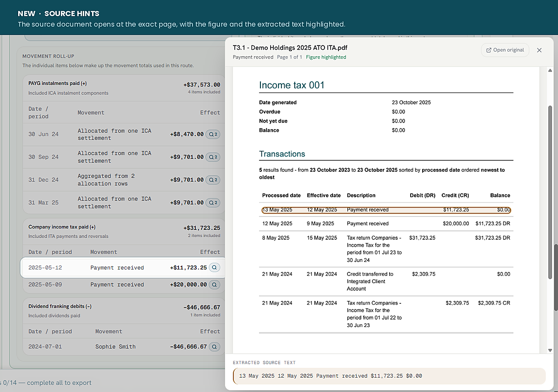Click scroll up arrow in PDF viewer
Viewport: 558px width, 392px height.
551,71
